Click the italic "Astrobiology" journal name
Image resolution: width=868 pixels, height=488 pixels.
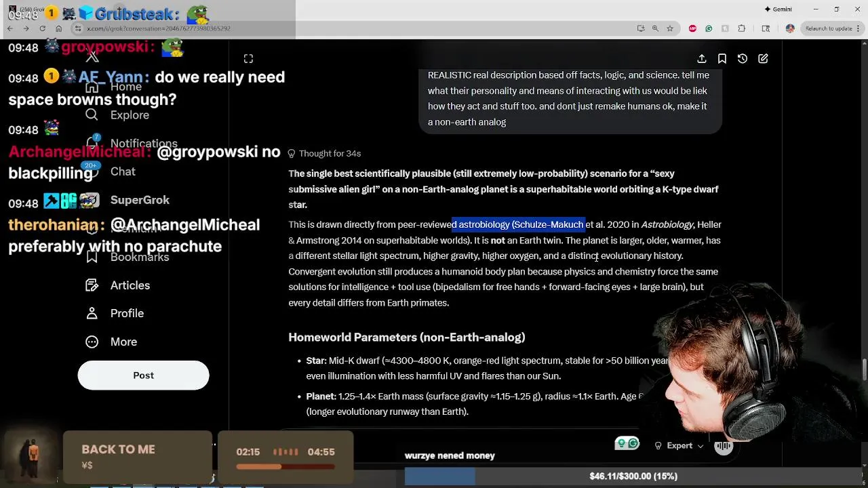coord(667,225)
